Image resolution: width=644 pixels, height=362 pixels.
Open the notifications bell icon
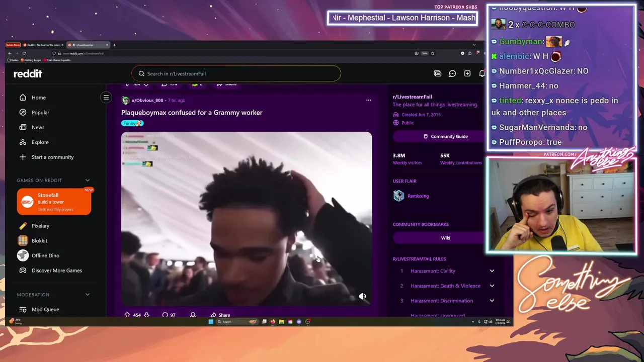481,73
